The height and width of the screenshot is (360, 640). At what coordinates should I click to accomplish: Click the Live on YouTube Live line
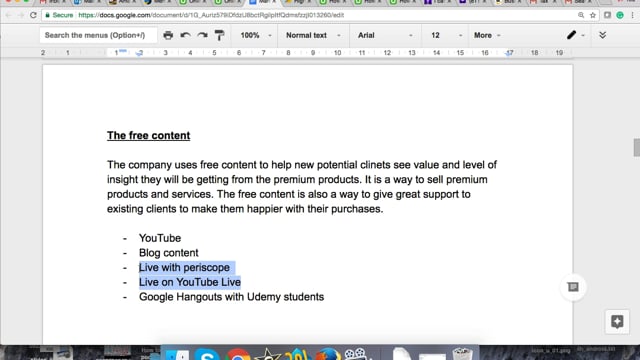pyautogui.click(x=190, y=282)
